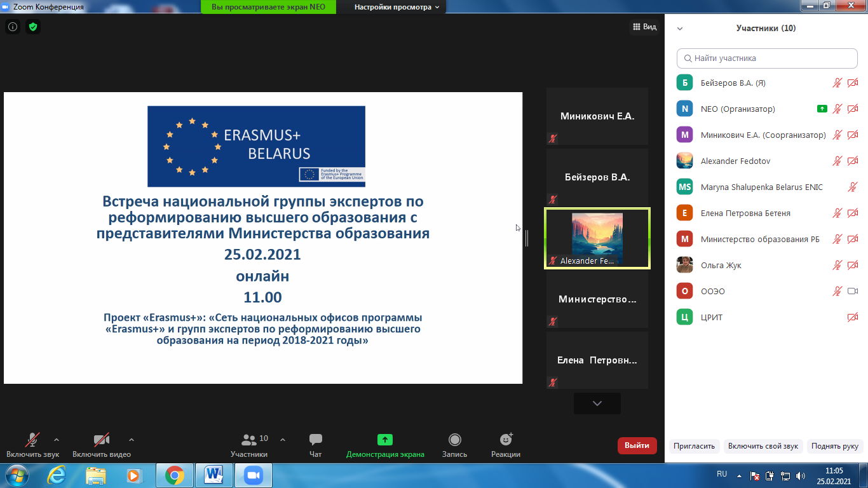Screen dimensions: 868x488
Task: Open Internet Explorer from taskbar
Action: [x=57, y=475]
